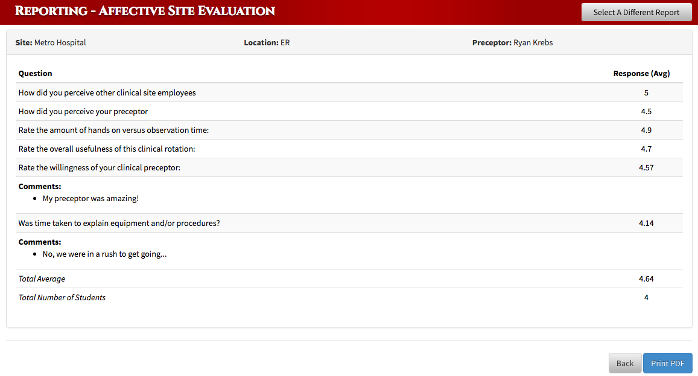Click the average value 4.64
Viewport: 698px width, 376px height.
pos(646,279)
